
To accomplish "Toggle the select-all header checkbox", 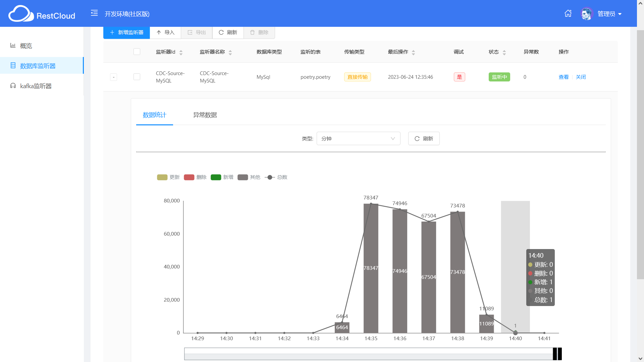I will (137, 52).
